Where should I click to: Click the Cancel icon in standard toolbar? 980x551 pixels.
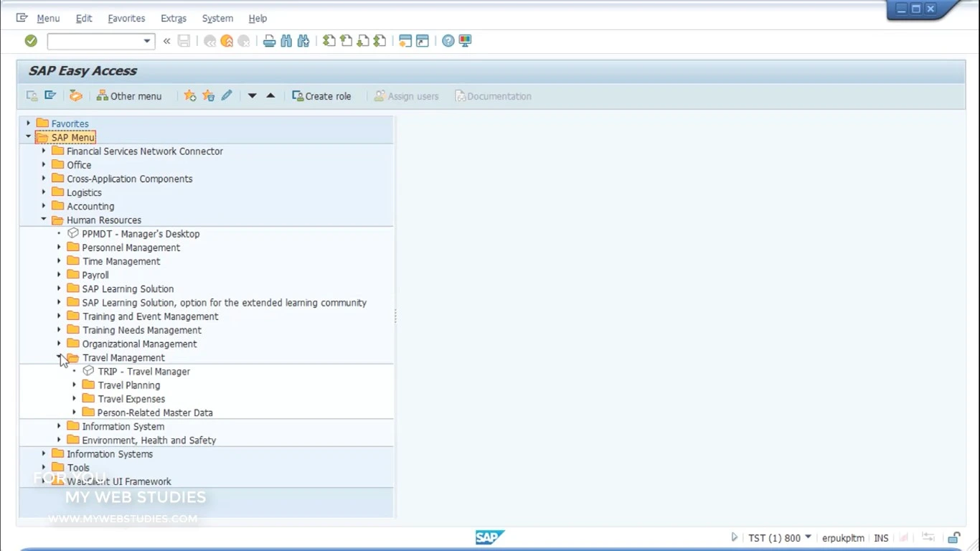tap(244, 41)
